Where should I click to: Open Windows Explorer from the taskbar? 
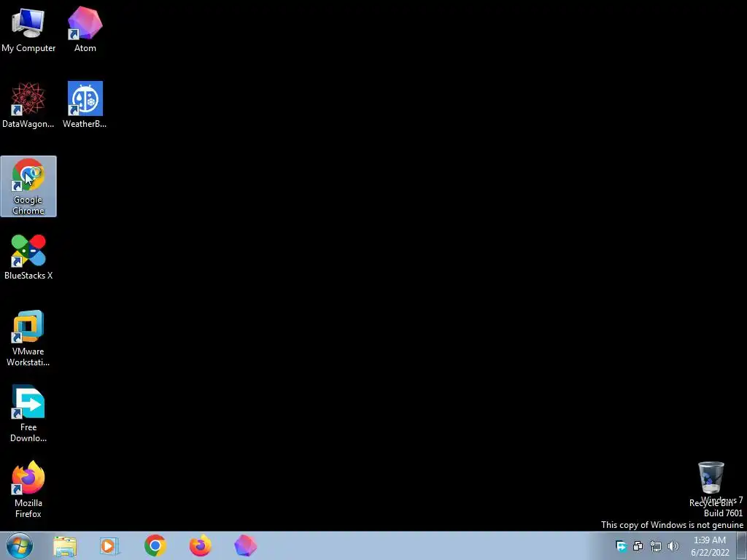(x=65, y=546)
